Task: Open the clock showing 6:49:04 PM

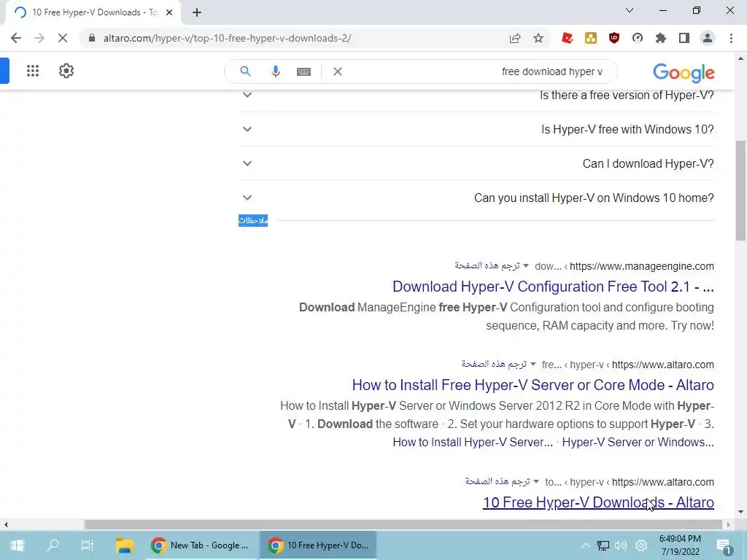Action: pos(680,545)
